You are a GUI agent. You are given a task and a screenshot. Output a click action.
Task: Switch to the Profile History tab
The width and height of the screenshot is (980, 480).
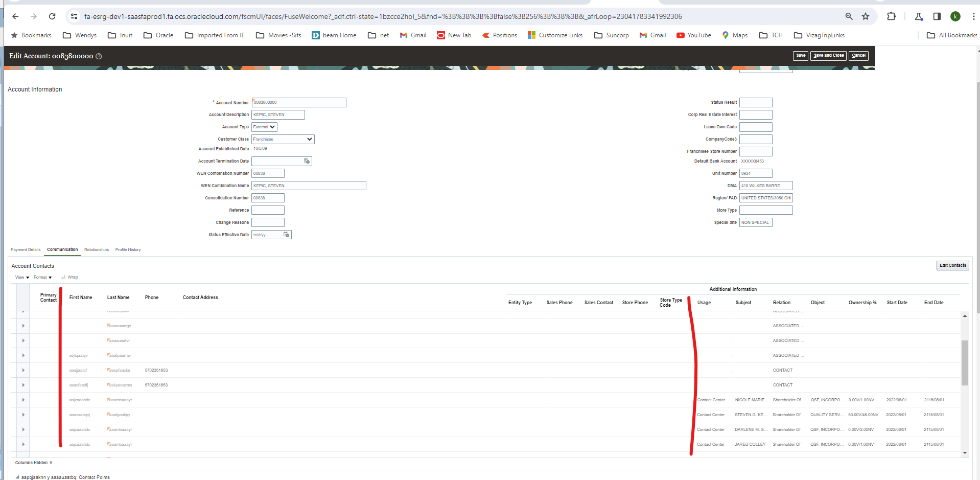point(128,249)
